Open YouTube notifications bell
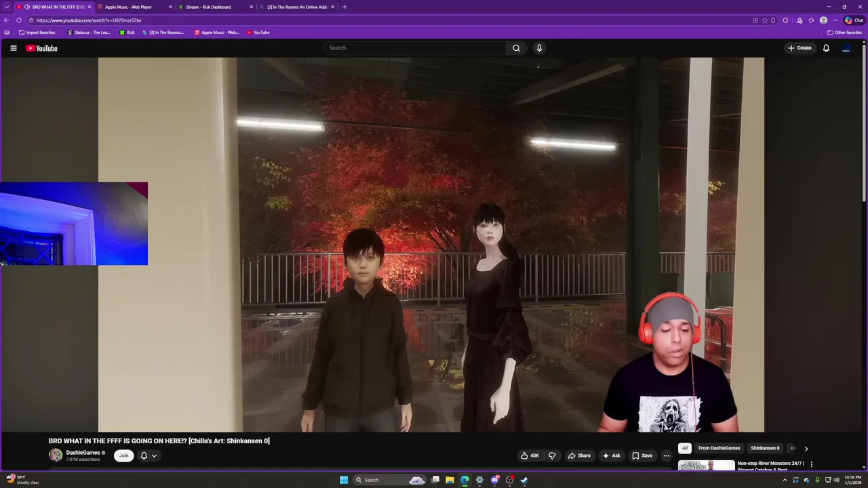This screenshot has width=868, height=488. point(826,48)
